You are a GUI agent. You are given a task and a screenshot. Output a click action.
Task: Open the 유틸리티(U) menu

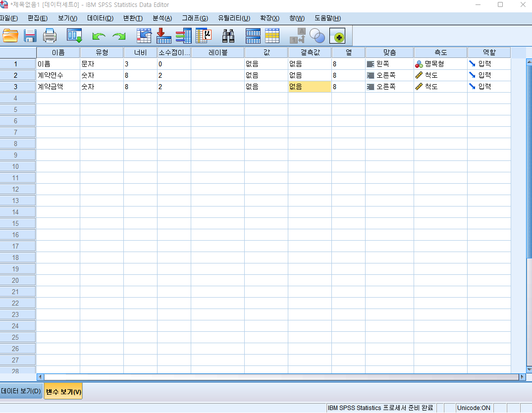pyautogui.click(x=234, y=18)
